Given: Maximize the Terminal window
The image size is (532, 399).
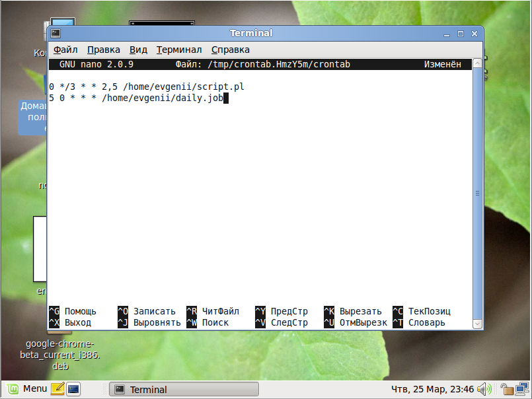Looking at the screenshot, I should pos(461,34).
